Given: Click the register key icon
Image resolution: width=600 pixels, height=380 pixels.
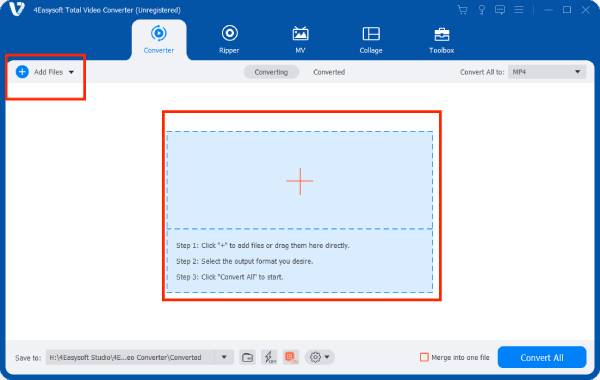Looking at the screenshot, I should click(x=482, y=10).
